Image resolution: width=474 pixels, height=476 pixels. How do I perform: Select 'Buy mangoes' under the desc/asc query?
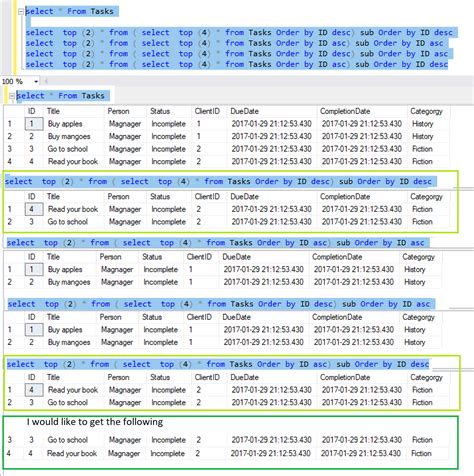tap(69, 343)
